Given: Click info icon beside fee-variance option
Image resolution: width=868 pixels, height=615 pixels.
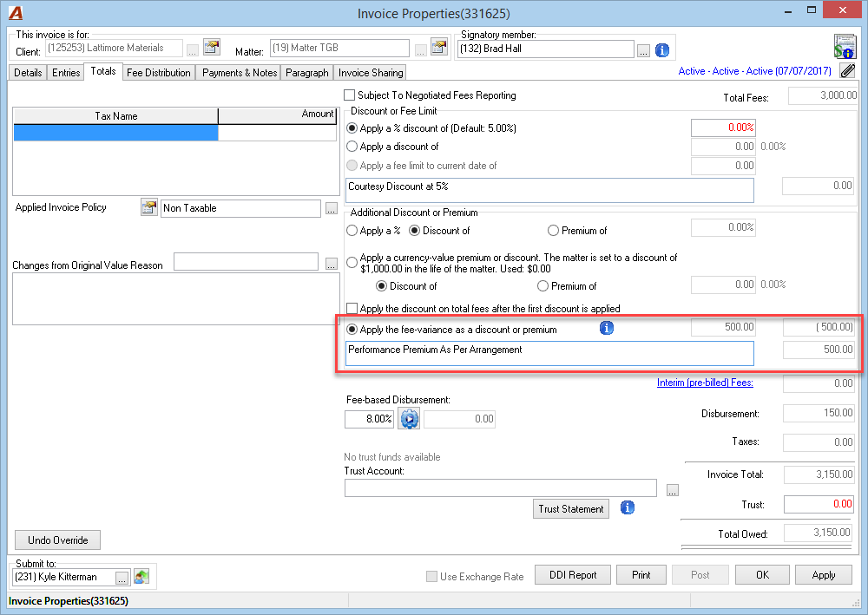Looking at the screenshot, I should [607, 328].
